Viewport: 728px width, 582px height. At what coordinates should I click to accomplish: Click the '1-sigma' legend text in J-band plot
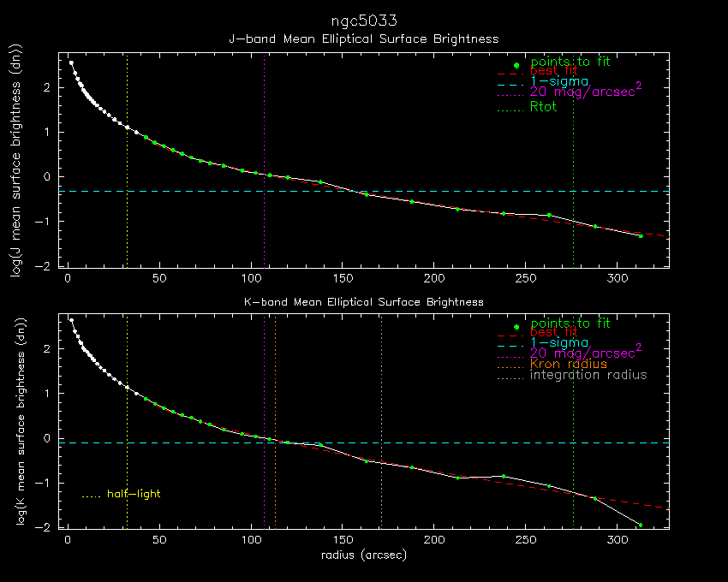[x=559, y=82]
